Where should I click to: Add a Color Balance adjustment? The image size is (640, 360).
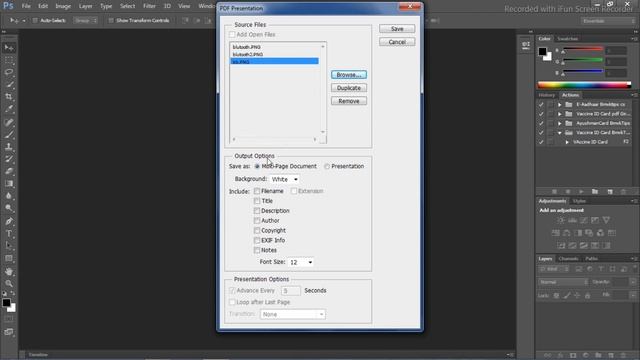[x=567, y=233]
